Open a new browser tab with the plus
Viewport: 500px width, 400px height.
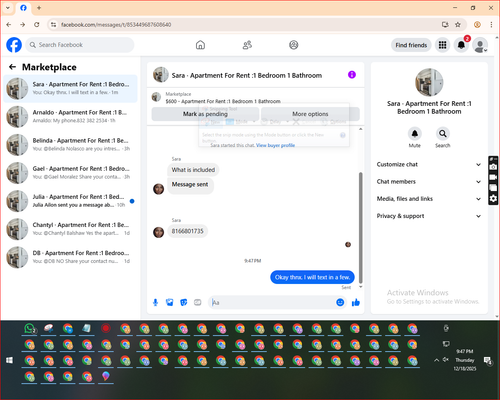(x=39, y=8)
